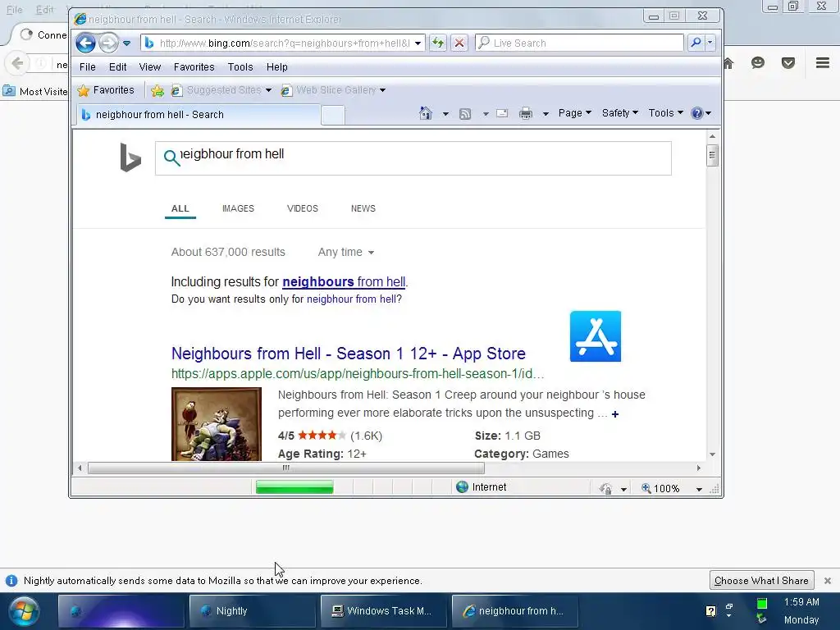Click Choose What I Share button
The height and width of the screenshot is (630, 840).
(761, 581)
